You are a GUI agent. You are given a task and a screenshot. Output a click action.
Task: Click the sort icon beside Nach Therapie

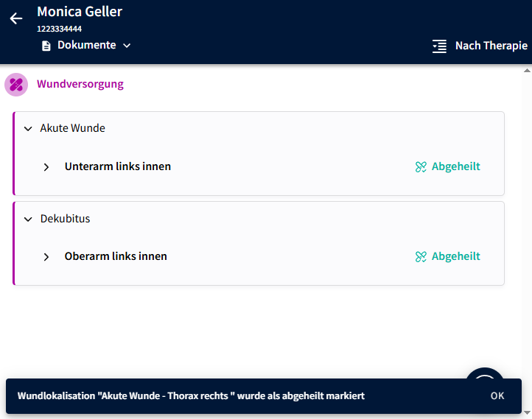coord(439,46)
